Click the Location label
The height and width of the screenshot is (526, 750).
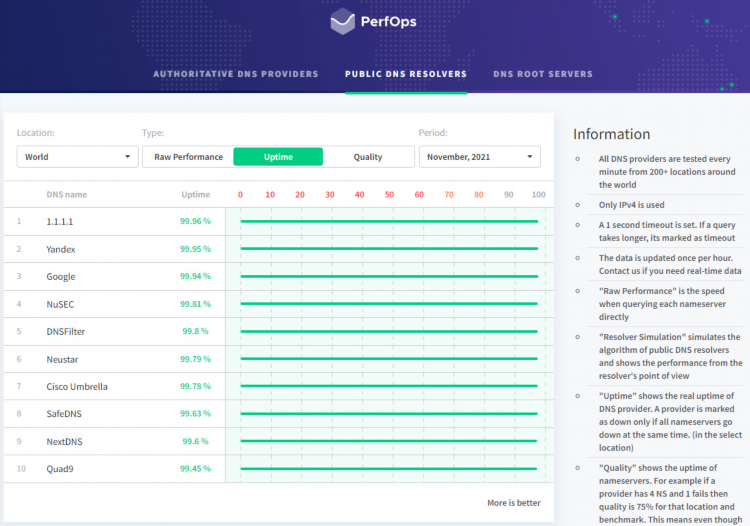point(35,133)
